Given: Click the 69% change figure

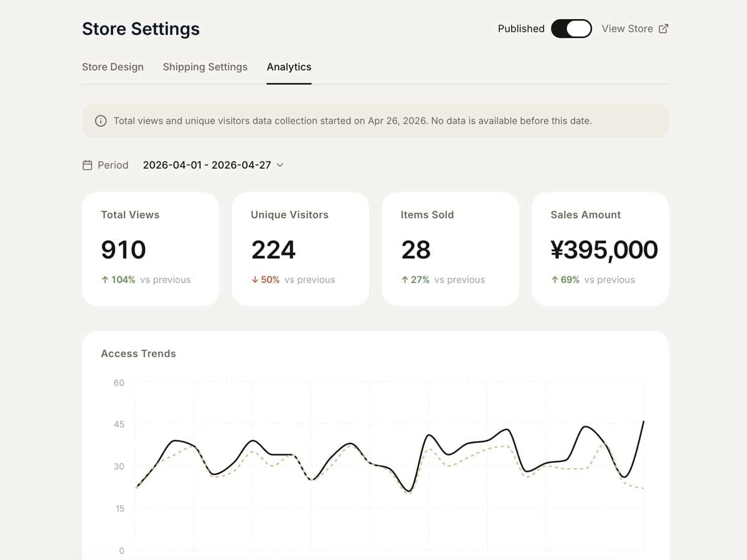Looking at the screenshot, I should (x=570, y=280).
